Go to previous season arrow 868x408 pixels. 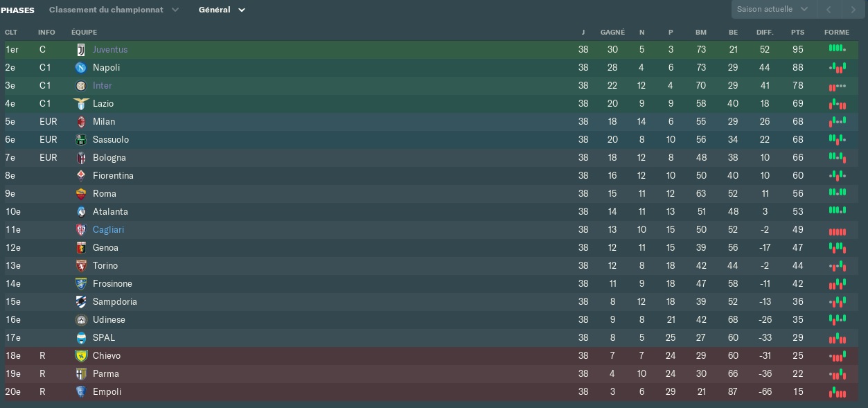(x=828, y=9)
